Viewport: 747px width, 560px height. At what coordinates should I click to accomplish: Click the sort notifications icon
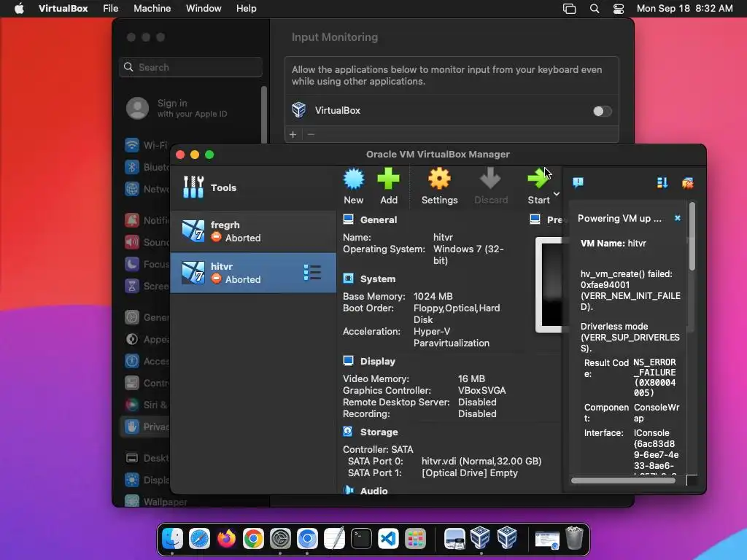point(662,182)
